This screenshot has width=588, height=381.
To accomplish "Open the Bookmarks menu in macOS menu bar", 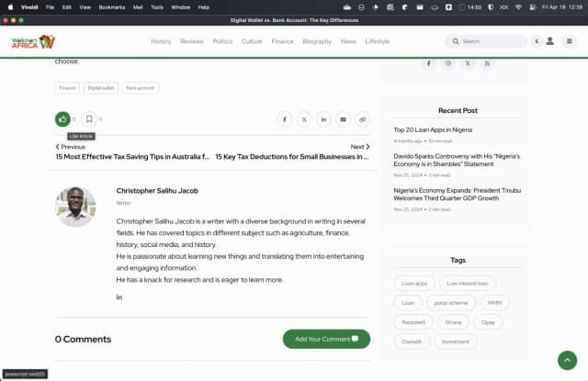I will point(111,6).
